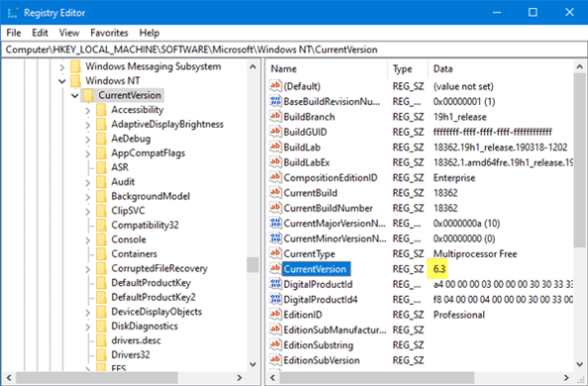Select the Drivers32 tree key

click(x=130, y=354)
